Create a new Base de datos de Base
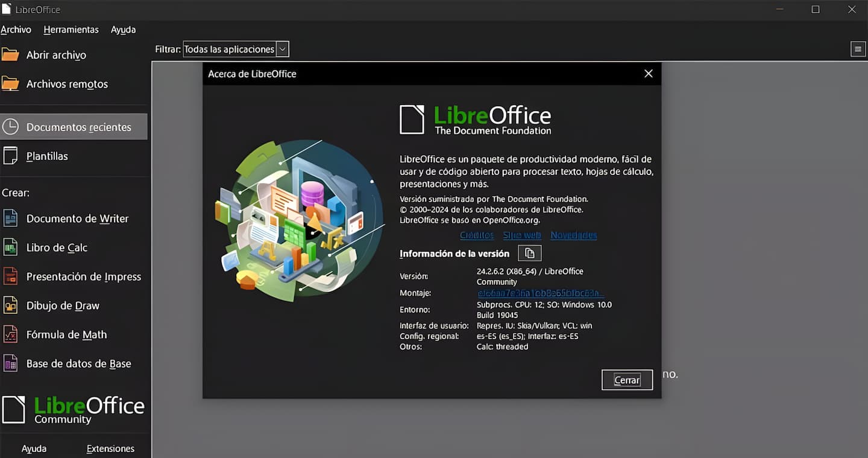 coord(78,363)
